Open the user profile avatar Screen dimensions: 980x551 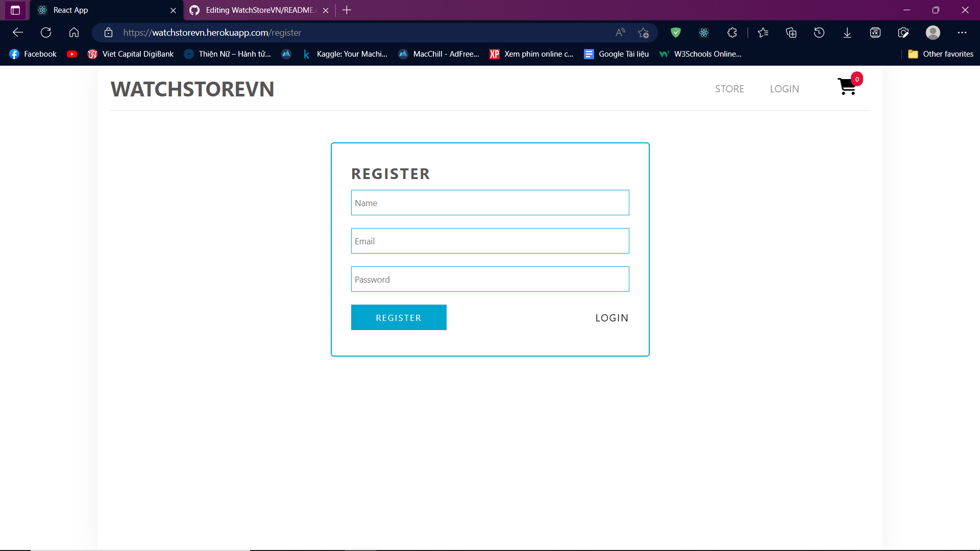(933, 33)
